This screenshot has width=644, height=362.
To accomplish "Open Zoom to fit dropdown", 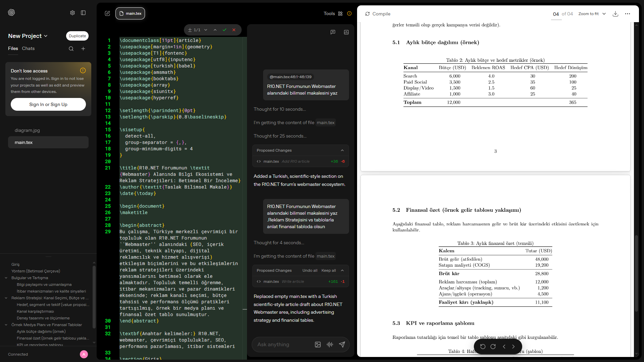I will click(x=592, y=14).
